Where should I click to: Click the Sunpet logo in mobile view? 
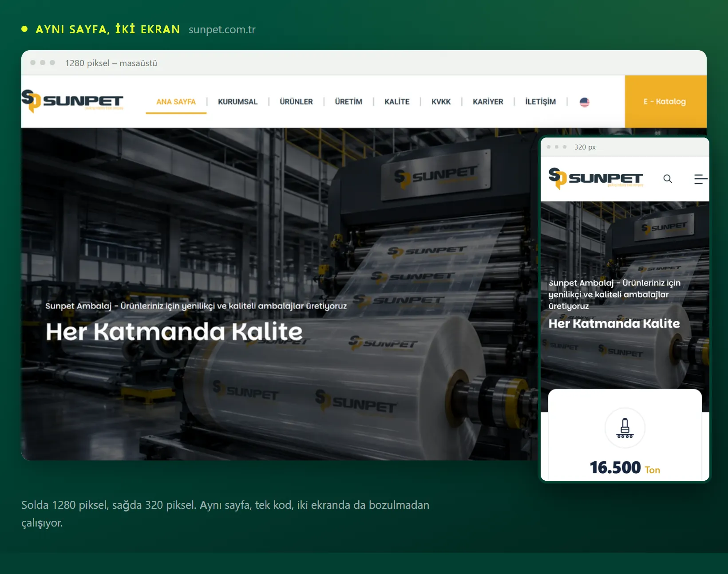tap(596, 178)
